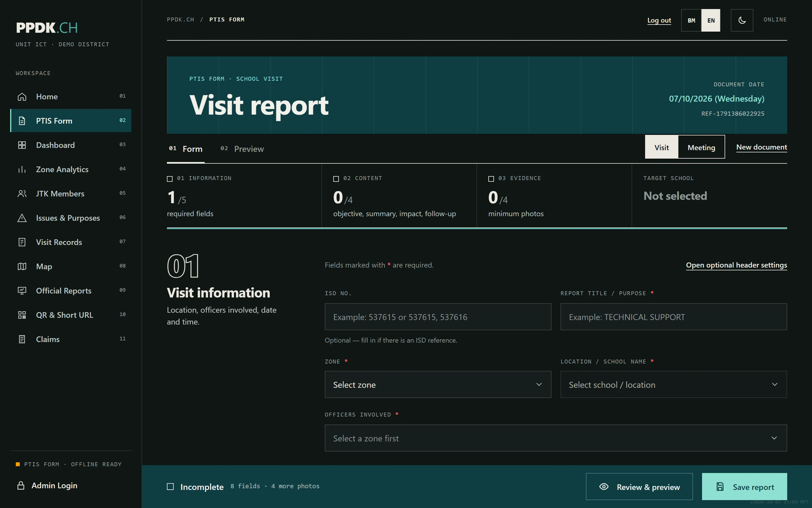
Task: Click eye icon on Review & preview
Action: [x=604, y=487]
